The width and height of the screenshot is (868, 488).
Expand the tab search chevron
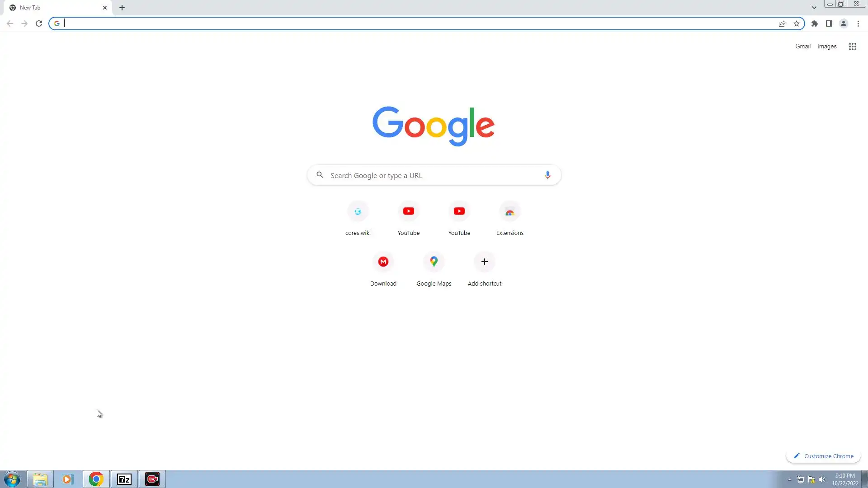[x=814, y=8]
